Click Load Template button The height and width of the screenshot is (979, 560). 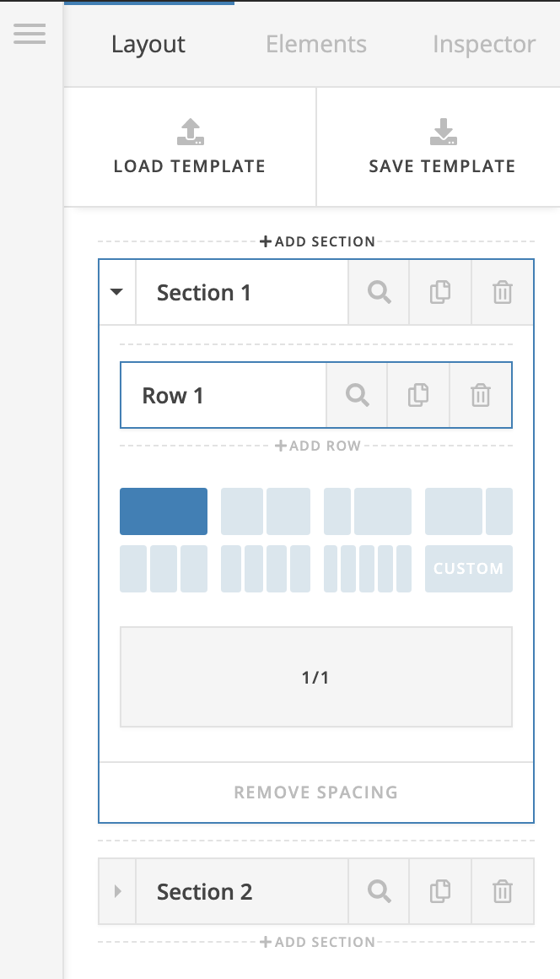pyautogui.click(x=190, y=147)
